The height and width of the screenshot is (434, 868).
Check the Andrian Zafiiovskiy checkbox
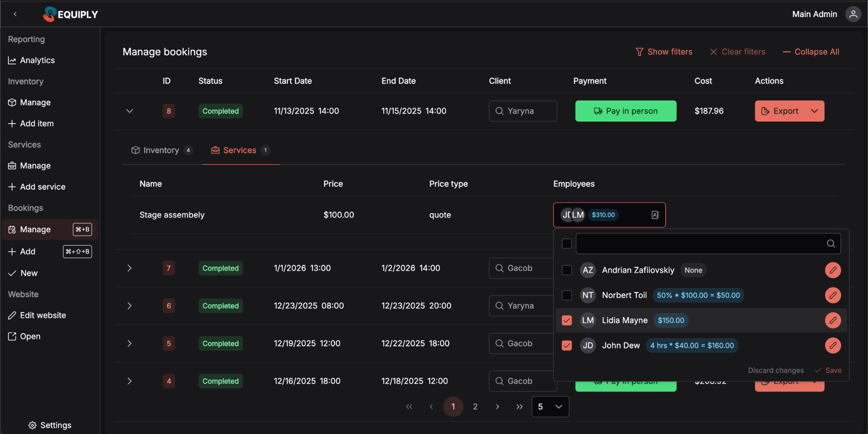tap(566, 270)
